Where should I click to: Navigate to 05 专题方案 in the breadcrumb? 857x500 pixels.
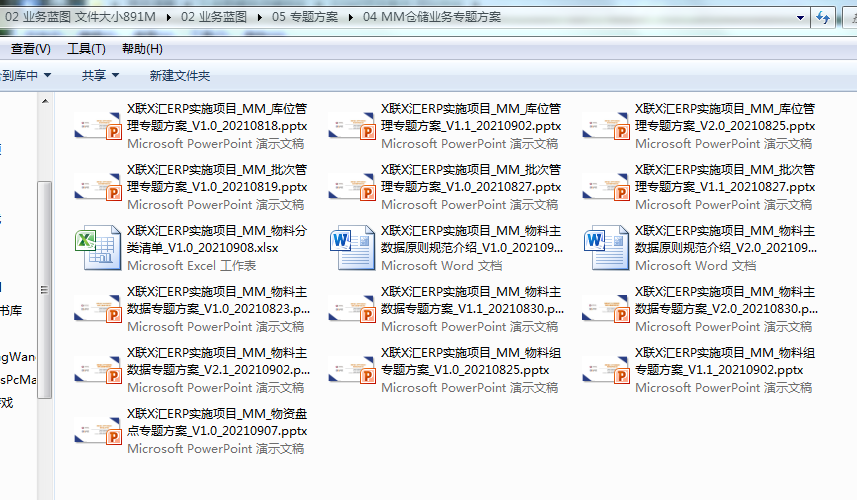305,18
